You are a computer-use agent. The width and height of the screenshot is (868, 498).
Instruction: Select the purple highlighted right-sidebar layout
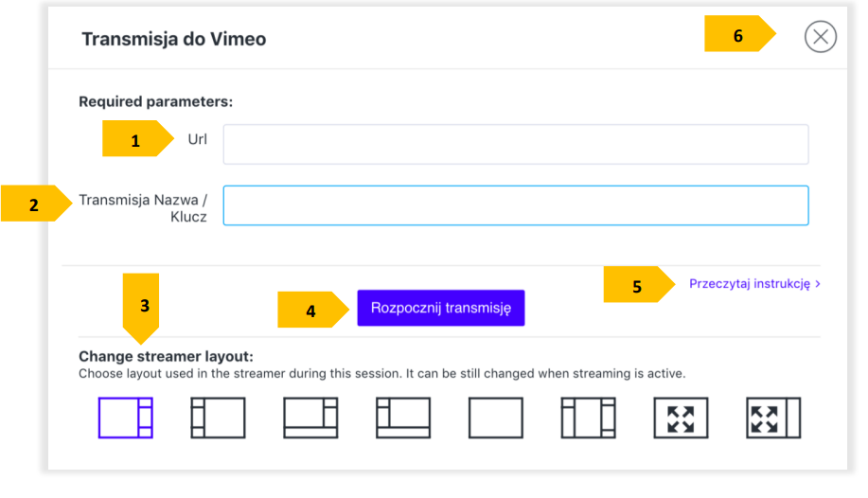pos(125,418)
